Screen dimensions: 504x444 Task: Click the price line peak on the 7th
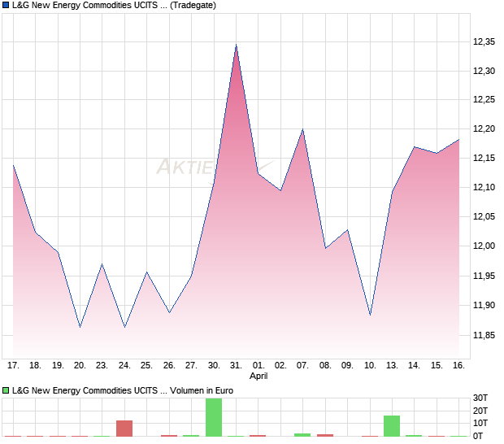click(302, 129)
